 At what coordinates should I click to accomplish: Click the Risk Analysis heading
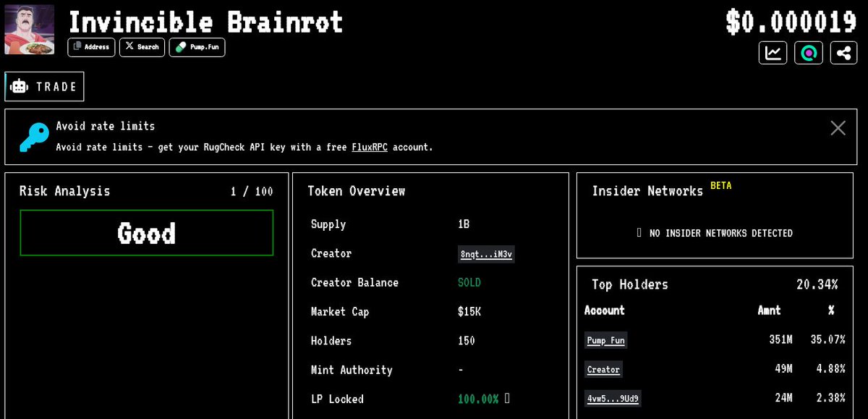(x=64, y=191)
